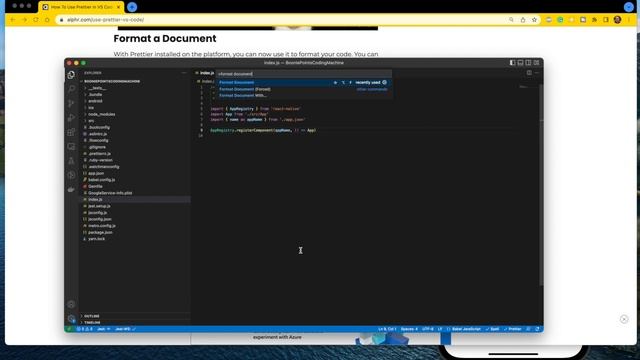The image size is (640, 360).
Task: Open the Docker whale icon in the activity bar
Action: point(71,189)
